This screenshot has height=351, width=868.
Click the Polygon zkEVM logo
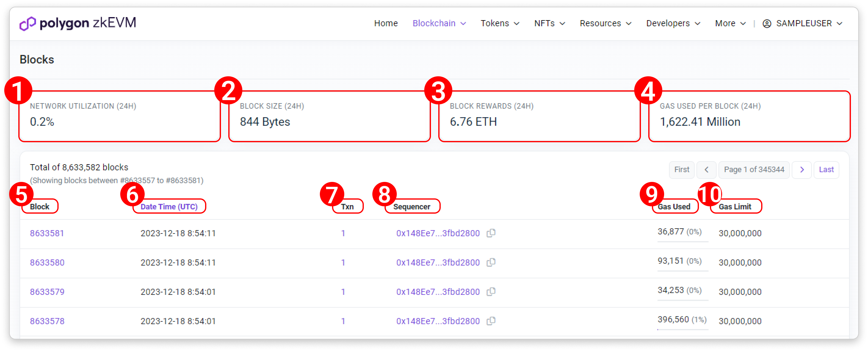pyautogui.click(x=78, y=23)
